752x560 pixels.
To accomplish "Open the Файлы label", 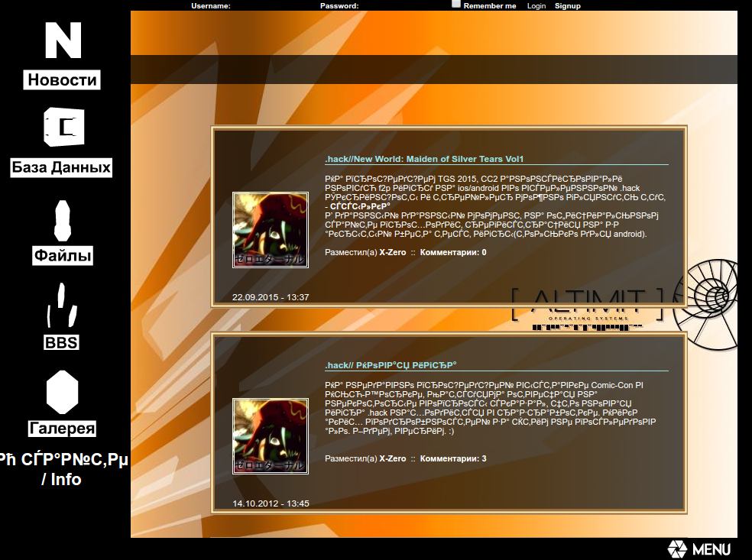I will pyautogui.click(x=63, y=255).
